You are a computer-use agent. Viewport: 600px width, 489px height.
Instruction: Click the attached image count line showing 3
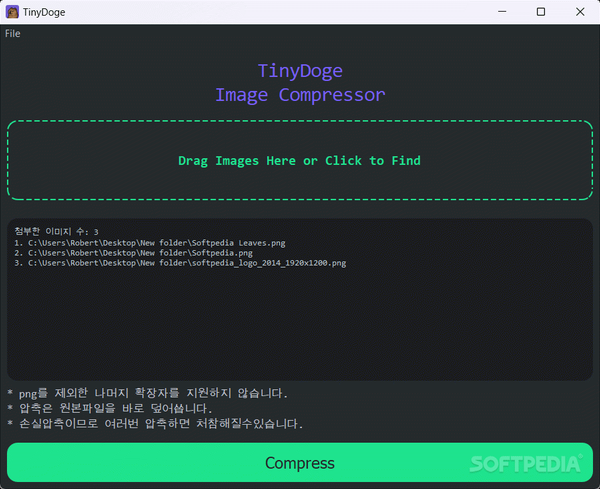(x=56, y=231)
